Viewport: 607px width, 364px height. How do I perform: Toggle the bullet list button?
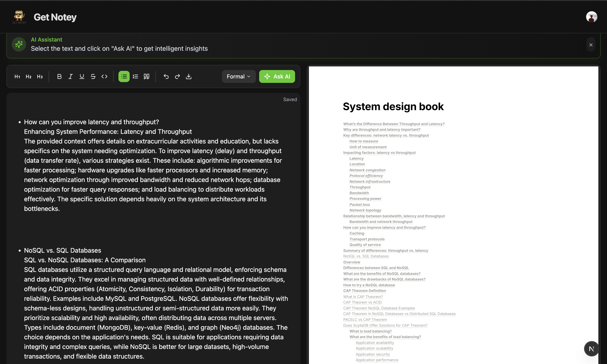click(x=124, y=76)
